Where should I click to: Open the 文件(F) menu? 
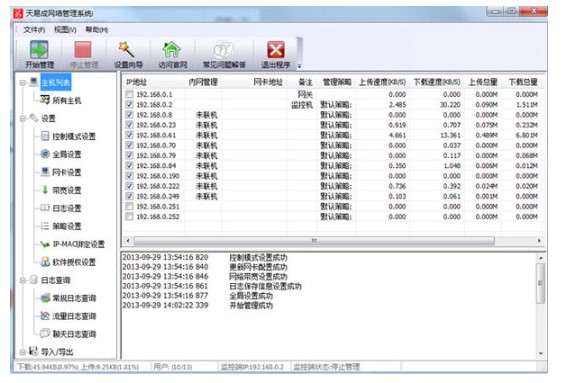pyautogui.click(x=34, y=29)
